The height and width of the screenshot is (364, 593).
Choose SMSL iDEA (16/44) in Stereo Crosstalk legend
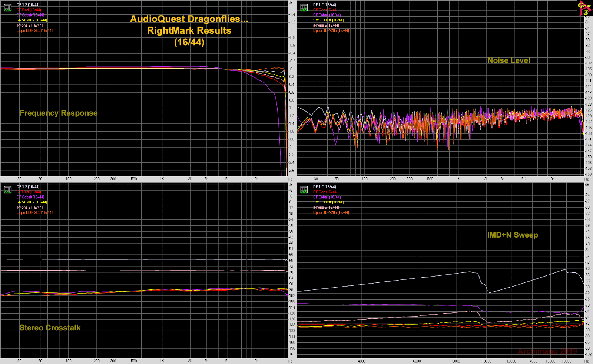pos(32,202)
